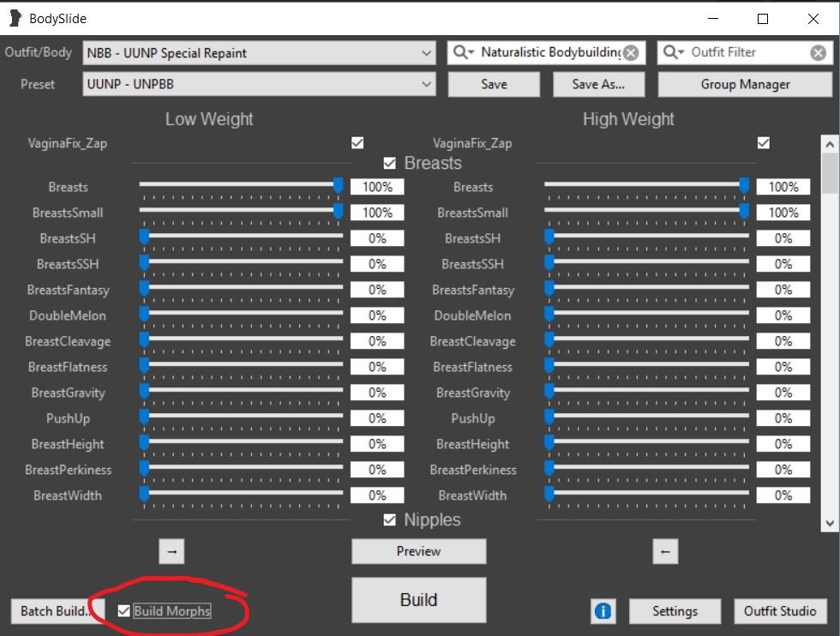
Task: Click the Low Weight heading
Action: [x=209, y=119]
